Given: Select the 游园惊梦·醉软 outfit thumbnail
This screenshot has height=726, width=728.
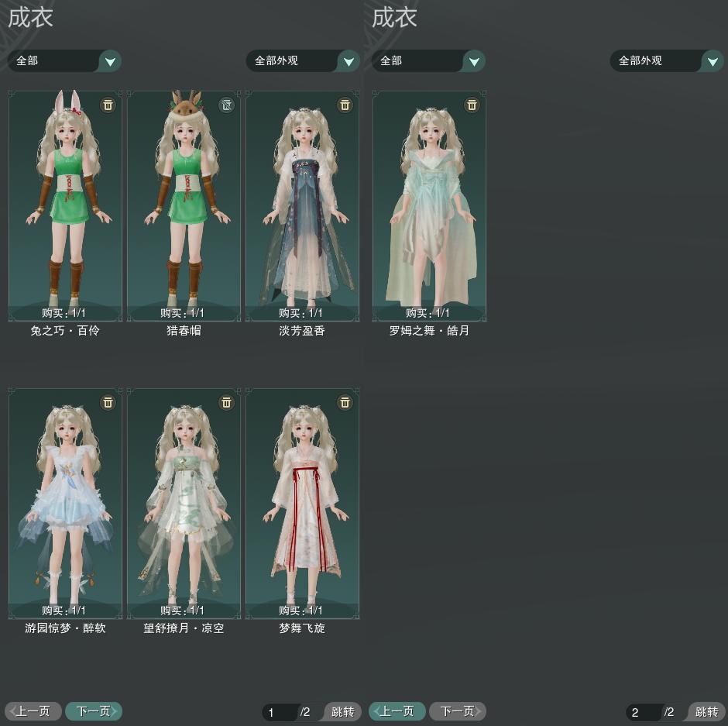Looking at the screenshot, I should [x=65, y=504].
